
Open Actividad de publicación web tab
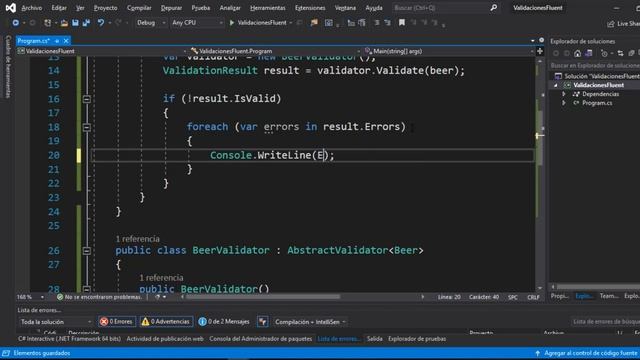click(165, 339)
